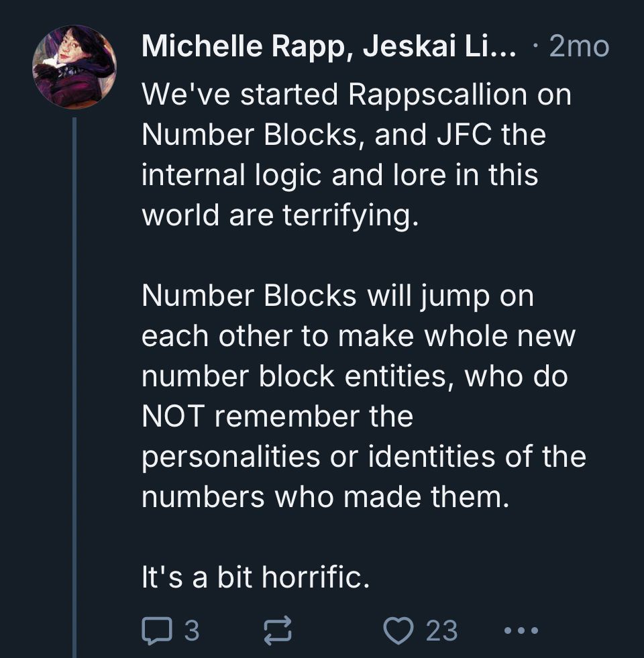Click the text "It's a bit horrific."
The width and height of the screenshot is (644, 658).
pyautogui.click(x=256, y=578)
